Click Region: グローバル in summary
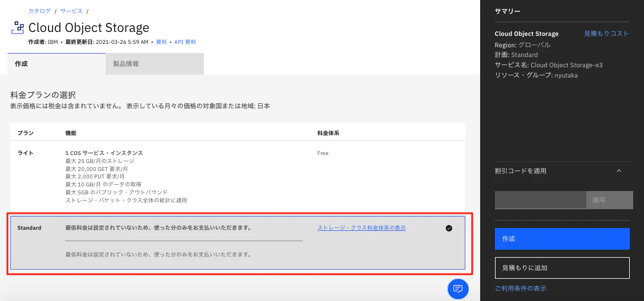Image resolution: width=644 pixels, height=301 pixels. (x=522, y=44)
